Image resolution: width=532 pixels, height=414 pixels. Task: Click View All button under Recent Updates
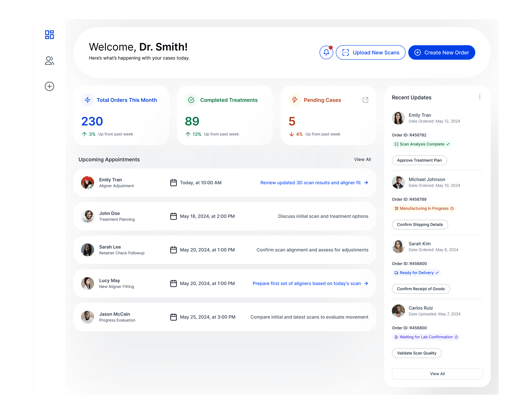(437, 374)
